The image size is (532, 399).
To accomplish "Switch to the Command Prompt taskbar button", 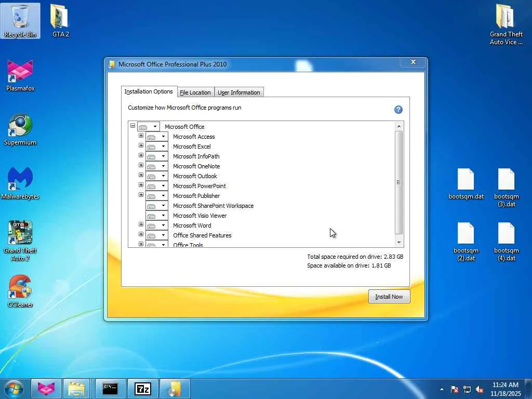I will tap(110, 389).
